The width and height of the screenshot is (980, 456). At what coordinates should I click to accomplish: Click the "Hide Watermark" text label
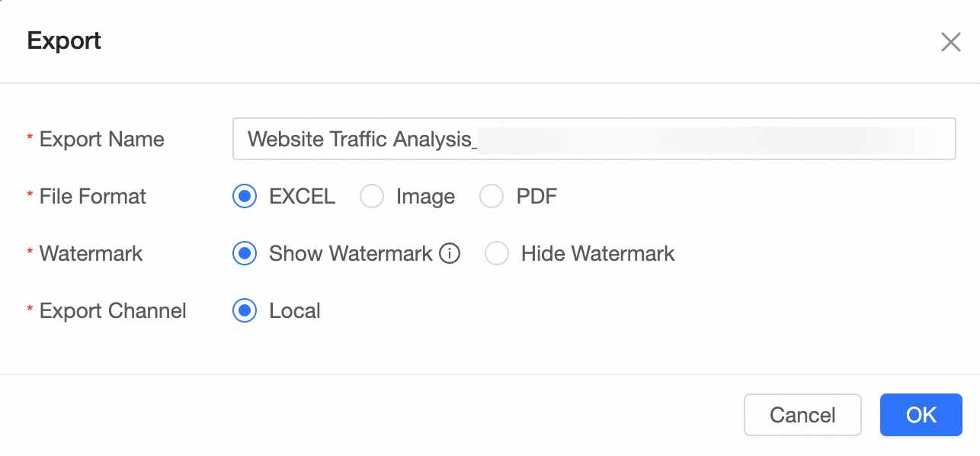click(598, 254)
